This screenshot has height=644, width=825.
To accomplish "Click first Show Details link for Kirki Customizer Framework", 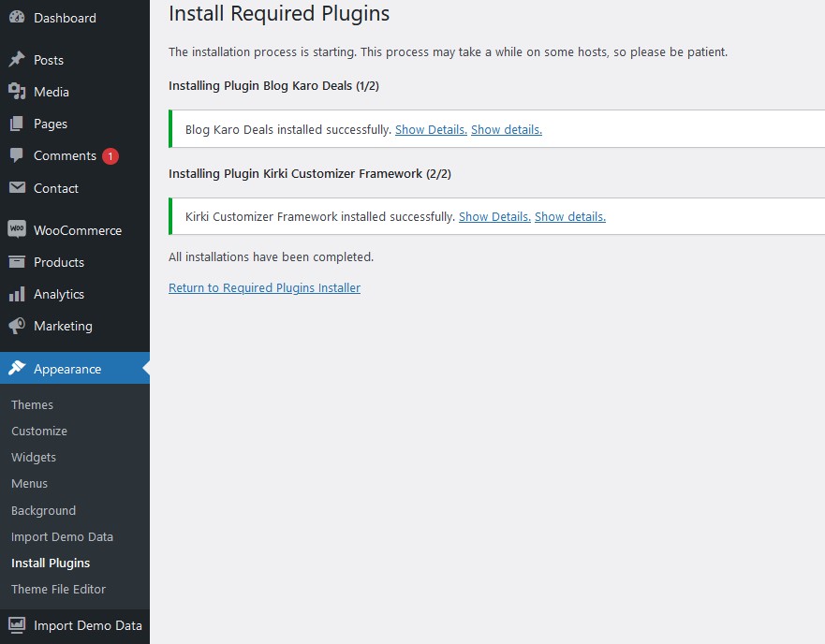I will pos(494,216).
